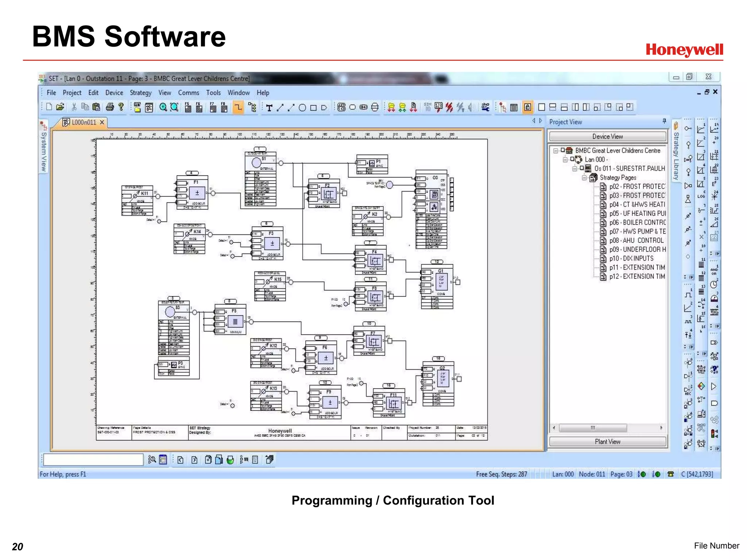Click the Paste clipboard icon

[x=96, y=107]
